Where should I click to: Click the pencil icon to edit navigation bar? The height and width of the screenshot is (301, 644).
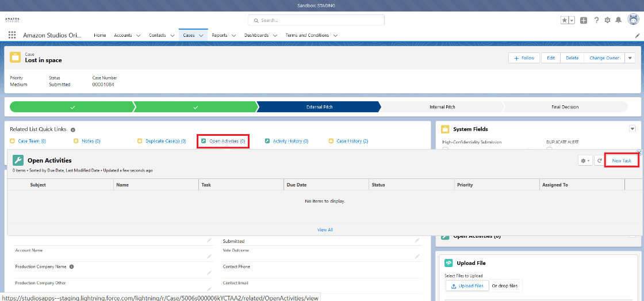coord(638,36)
